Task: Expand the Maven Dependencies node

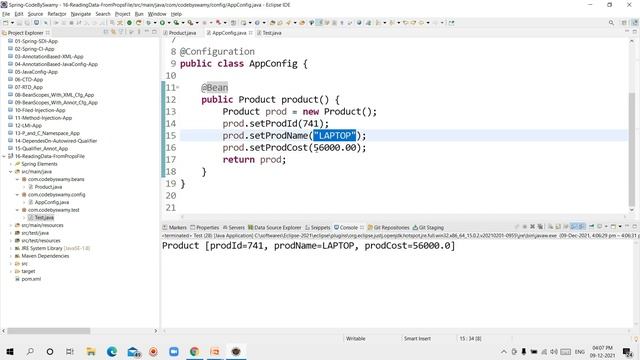Action: click(x=11, y=256)
